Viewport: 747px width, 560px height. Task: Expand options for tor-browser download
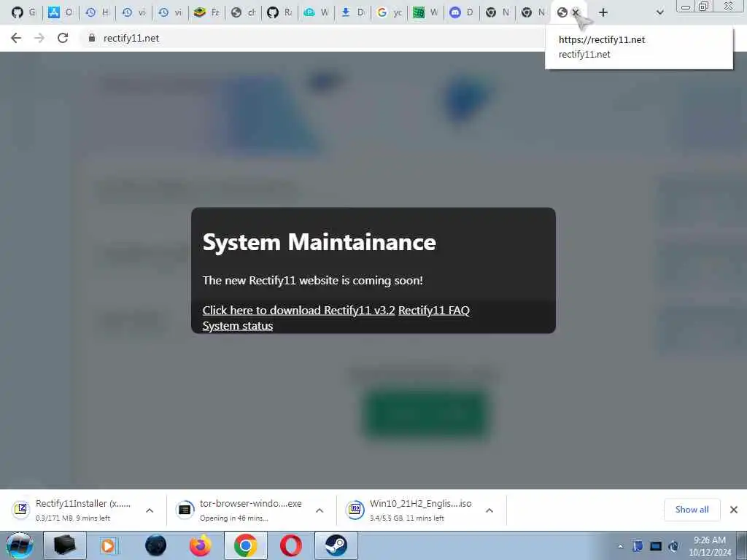[320, 510]
